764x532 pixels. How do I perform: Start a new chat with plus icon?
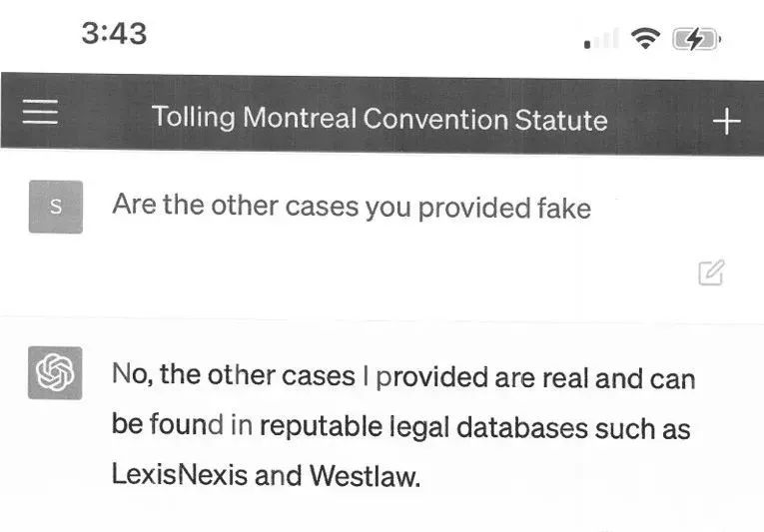726,122
